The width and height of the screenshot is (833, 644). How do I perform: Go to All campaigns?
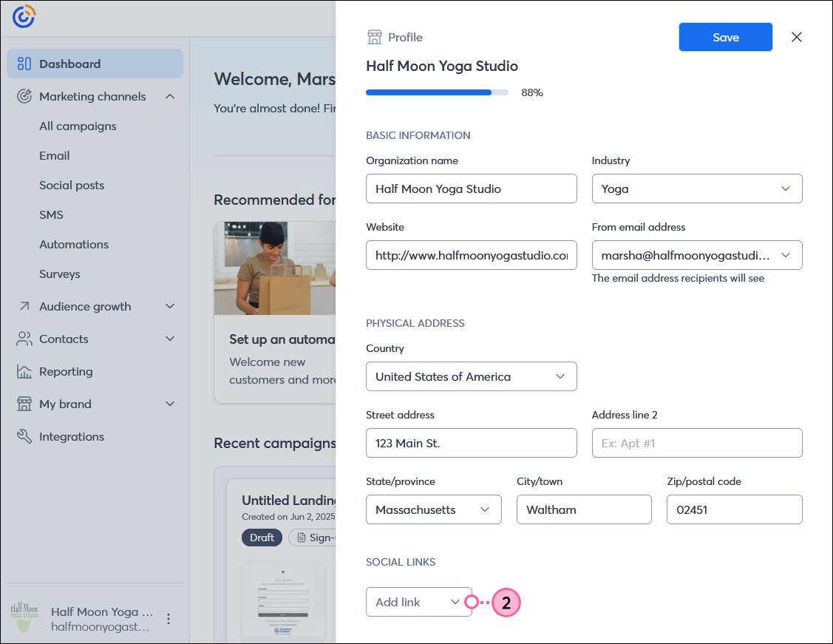(78, 126)
